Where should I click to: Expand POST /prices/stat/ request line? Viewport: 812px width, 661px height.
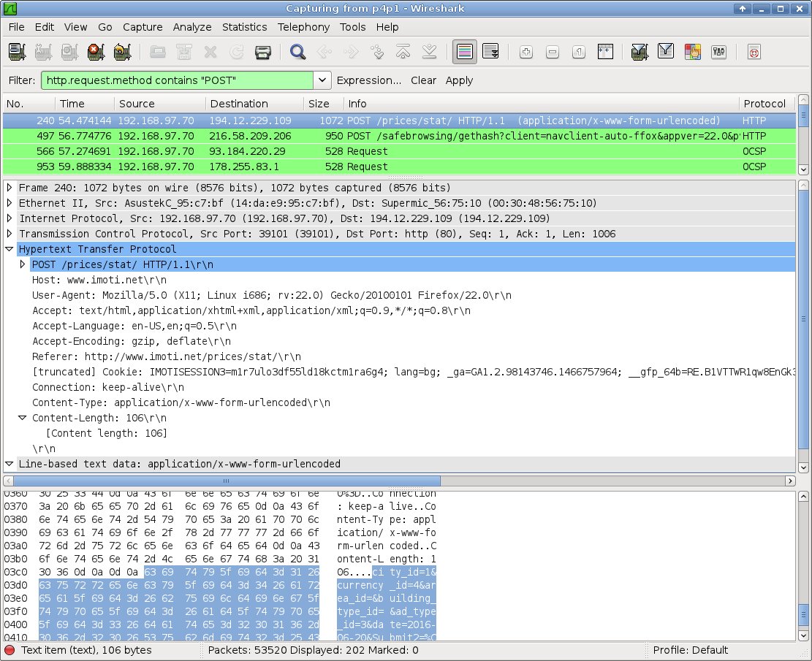click(22, 264)
